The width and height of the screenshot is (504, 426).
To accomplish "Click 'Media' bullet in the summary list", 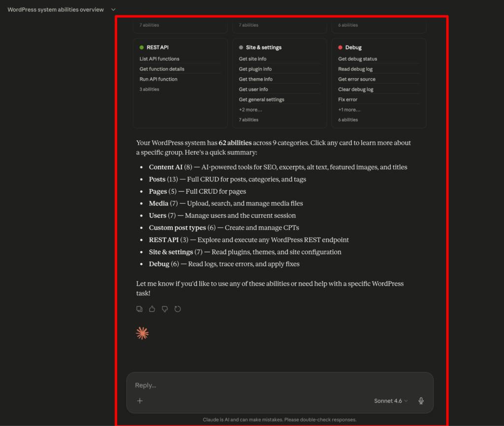I will [158, 203].
